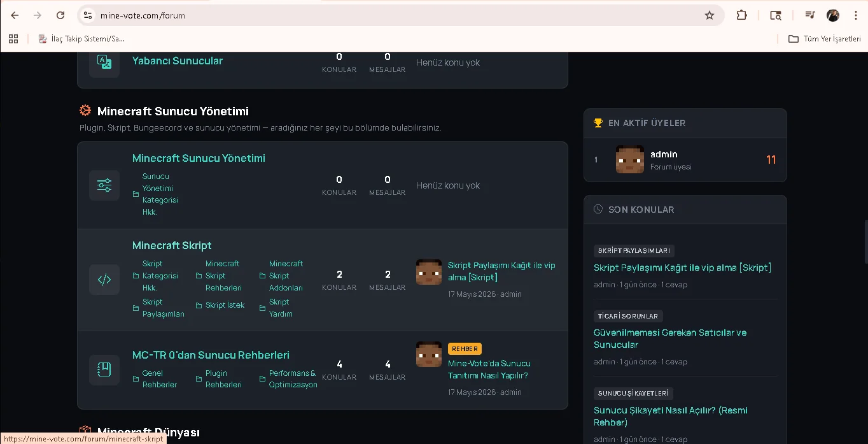Open the İlaç Takip Sistemi bookmark
Viewport: 868px width, 444px height.
point(81,39)
